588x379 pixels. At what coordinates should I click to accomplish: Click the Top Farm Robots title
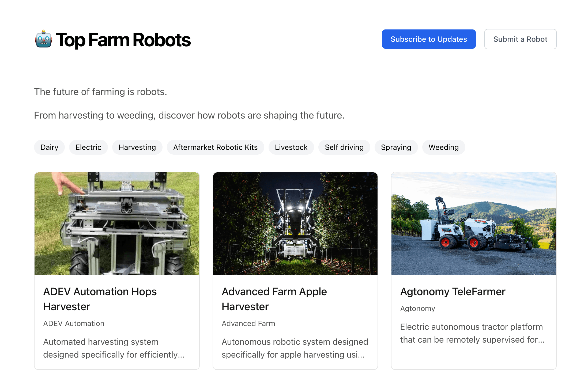coord(123,40)
